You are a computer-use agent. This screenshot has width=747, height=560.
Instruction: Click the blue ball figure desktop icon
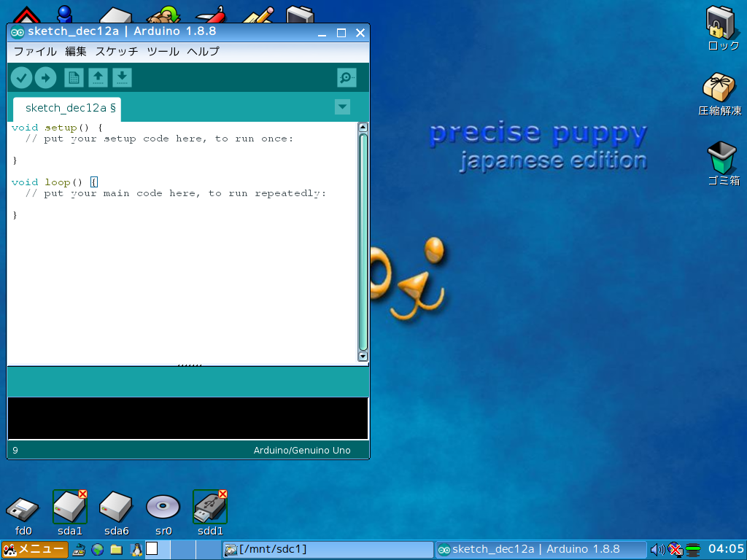point(64,15)
